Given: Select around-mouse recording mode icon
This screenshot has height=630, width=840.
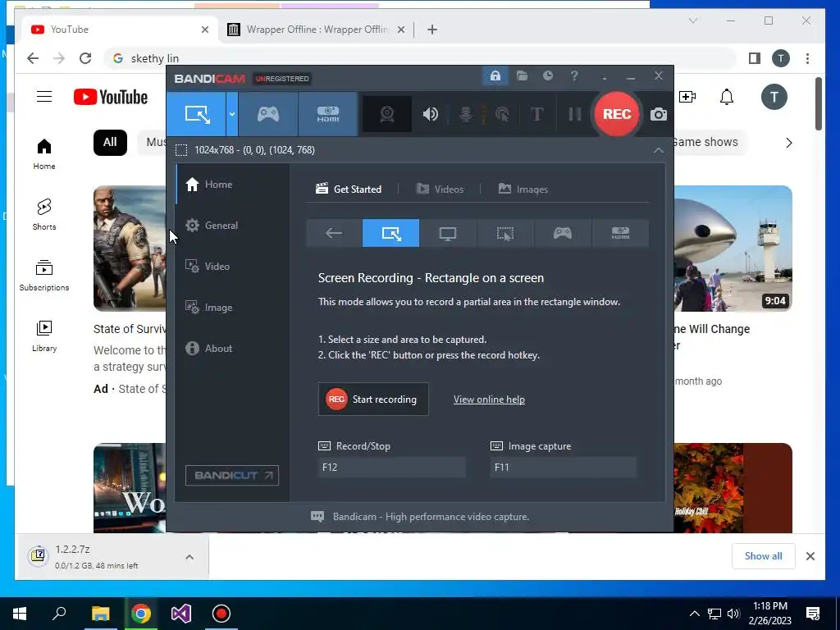Looking at the screenshot, I should pyautogui.click(x=505, y=233).
